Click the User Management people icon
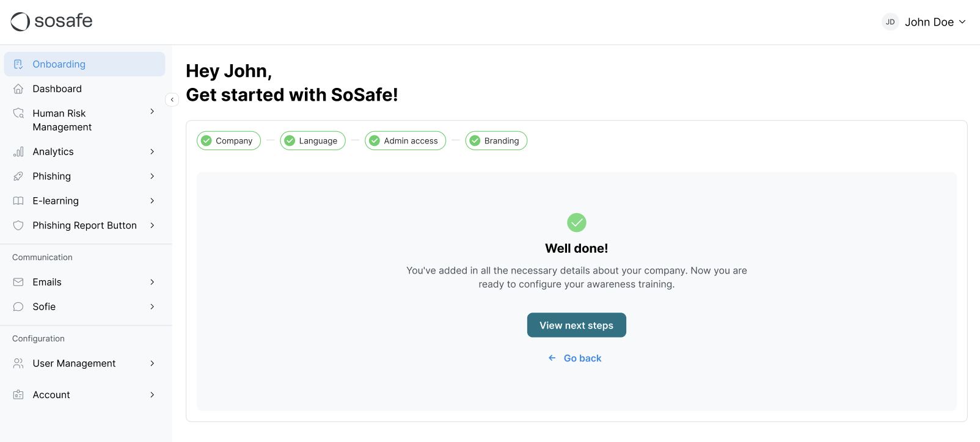This screenshot has width=980, height=442. pyautogui.click(x=18, y=363)
